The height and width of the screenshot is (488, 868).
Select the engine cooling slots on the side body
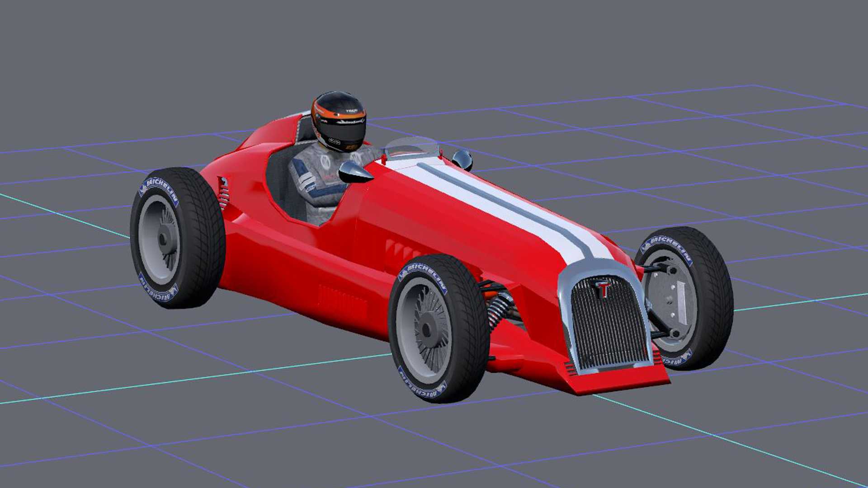click(400, 249)
